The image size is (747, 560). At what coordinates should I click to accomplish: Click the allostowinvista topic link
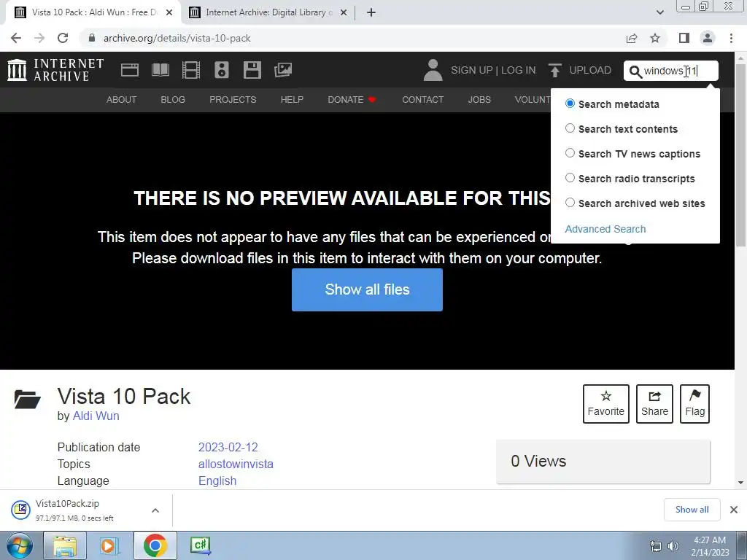coord(236,464)
